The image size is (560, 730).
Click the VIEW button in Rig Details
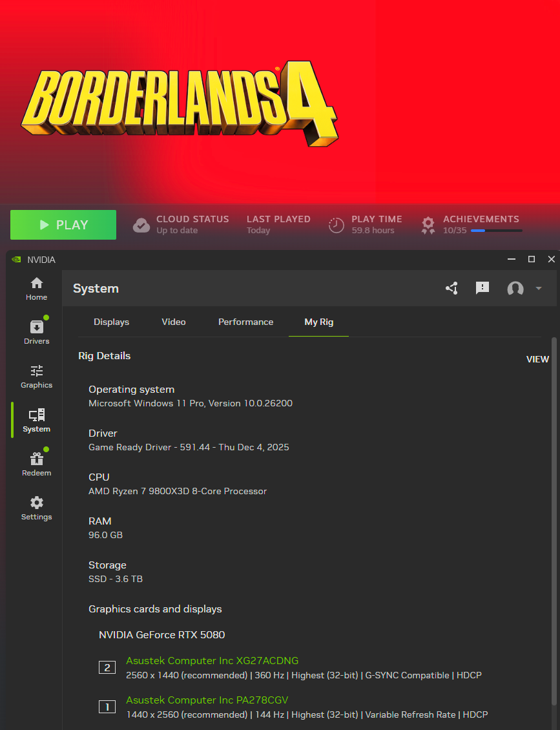[537, 359]
